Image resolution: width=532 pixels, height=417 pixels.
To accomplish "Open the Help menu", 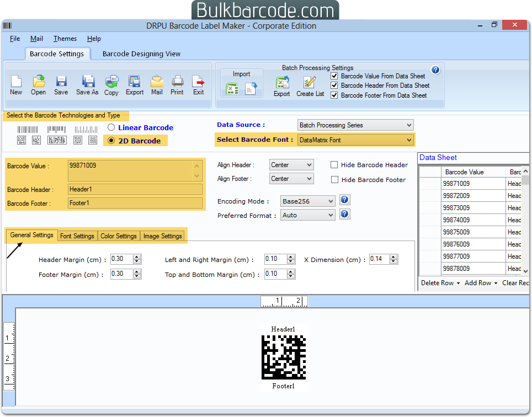I will pos(94,39).
